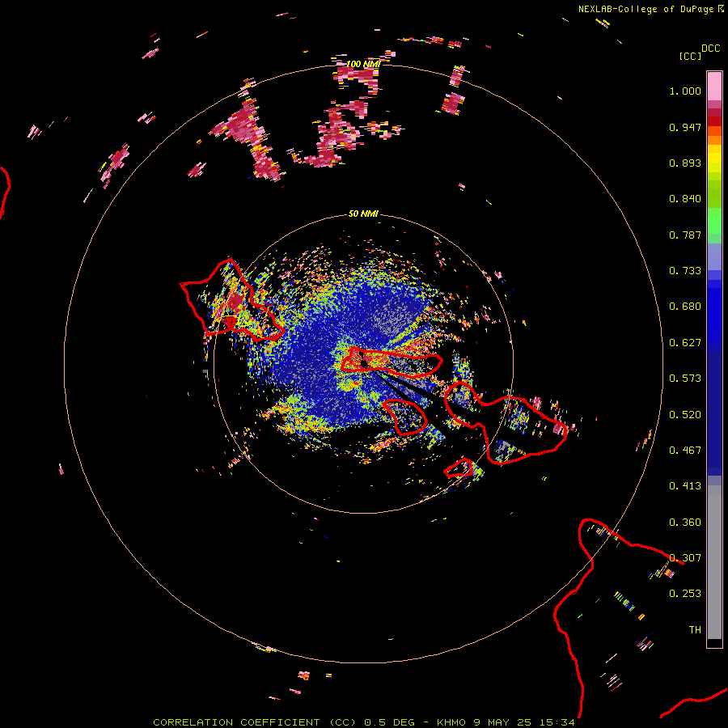This screenshot has height=728, width=728.
Task: Click the 0.680 scale value
Action: click(685, 307)
